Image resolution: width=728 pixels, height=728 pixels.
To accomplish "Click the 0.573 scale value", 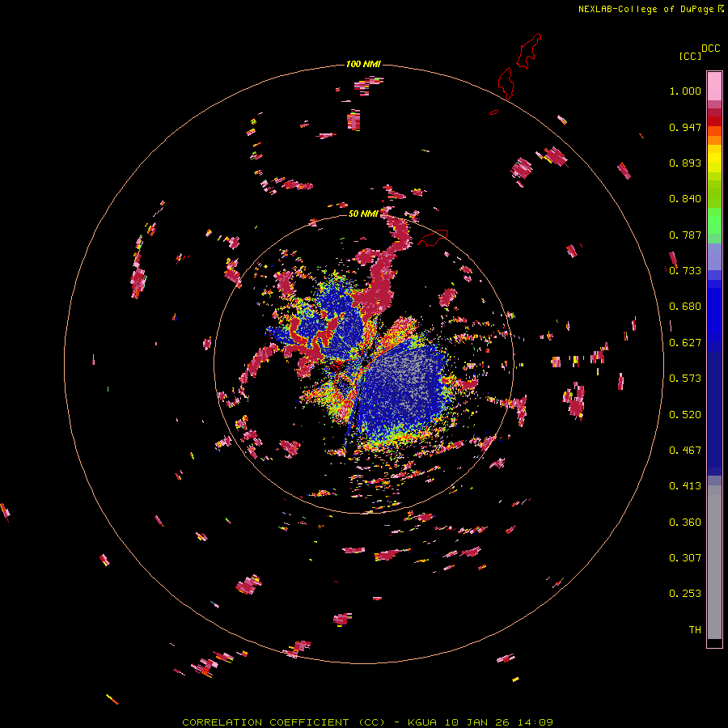I will [x=685, y=379].
